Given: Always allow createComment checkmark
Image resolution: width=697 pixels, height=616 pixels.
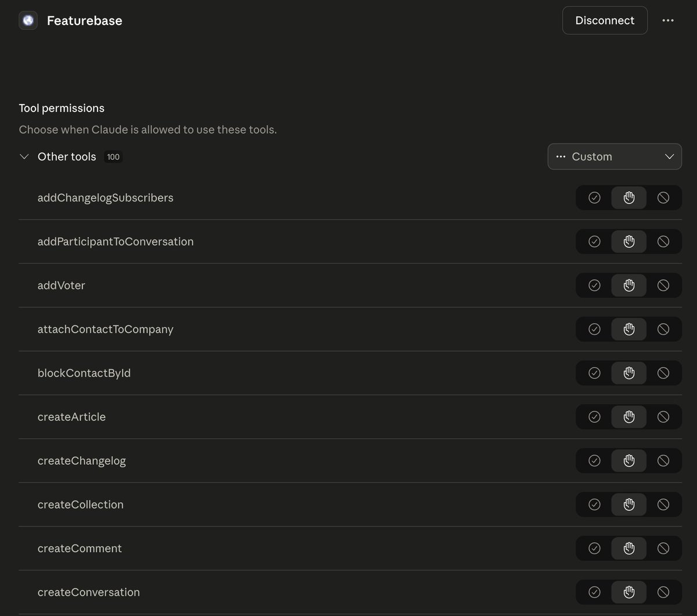Looking at the screenshot, I should 594,548.
